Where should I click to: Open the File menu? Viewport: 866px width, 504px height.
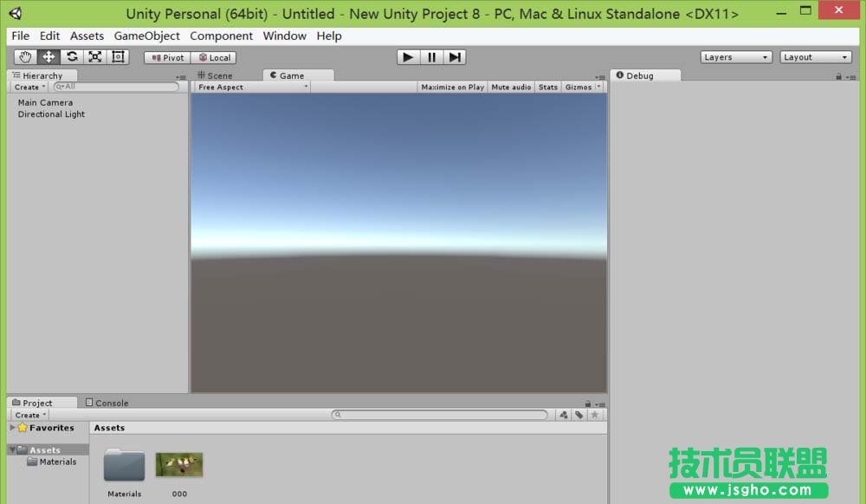21,36
